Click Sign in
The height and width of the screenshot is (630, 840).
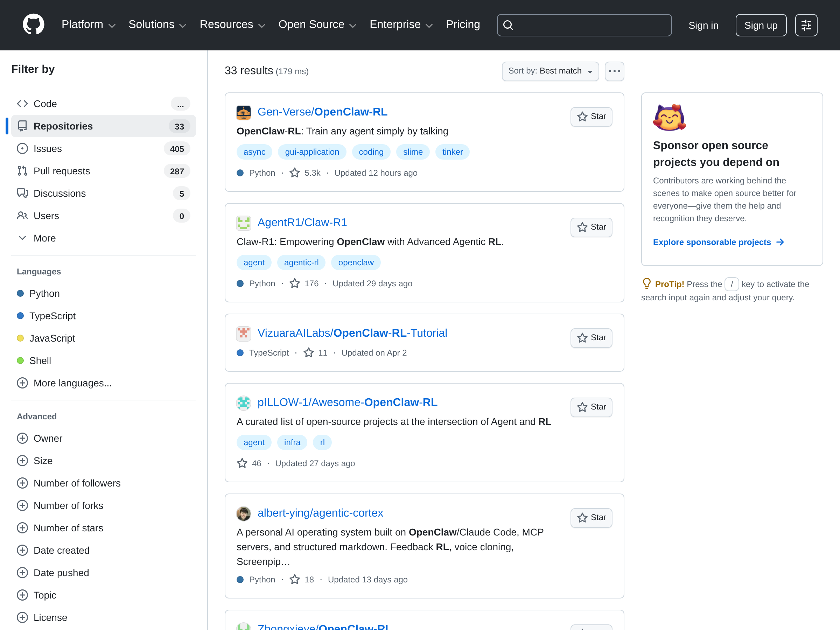703,26
